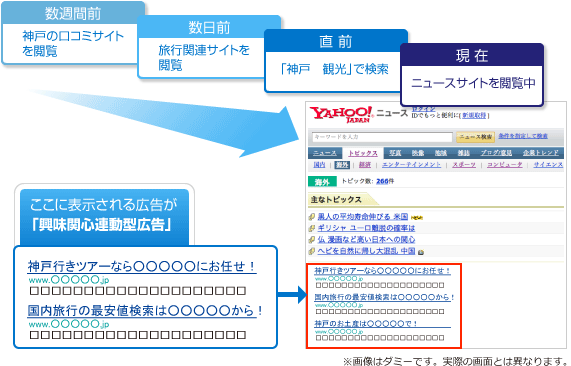Open 国内旅行の最安値検索 ad link in the enlarged callout
This screenshot has width=571, height=366.
(x=145, y=311)
